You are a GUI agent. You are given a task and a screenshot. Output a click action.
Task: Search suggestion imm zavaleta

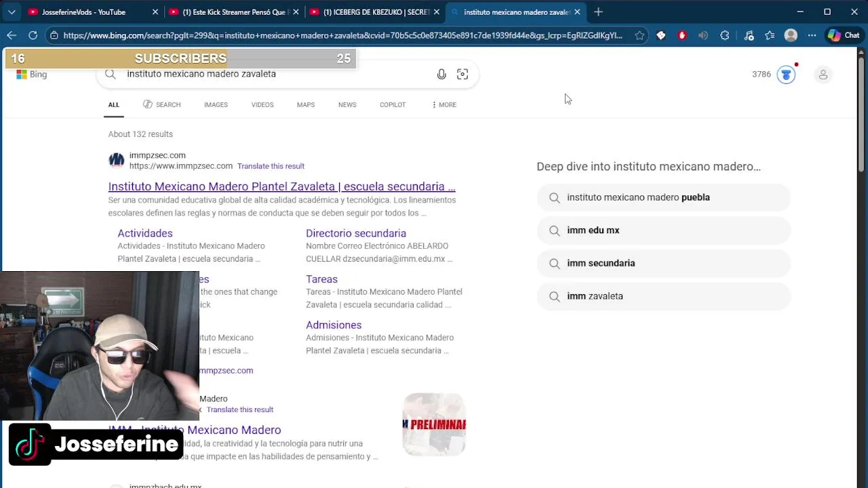[664, 296]
